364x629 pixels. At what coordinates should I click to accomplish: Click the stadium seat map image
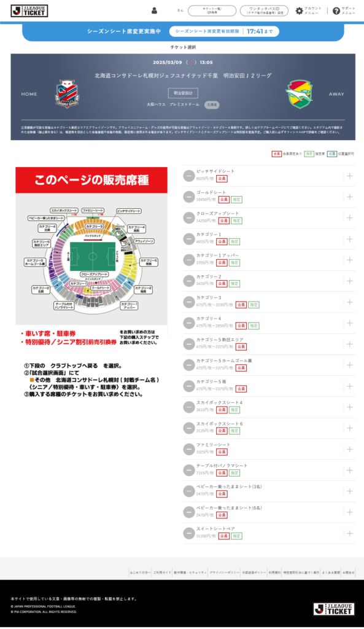coord(91,259)
